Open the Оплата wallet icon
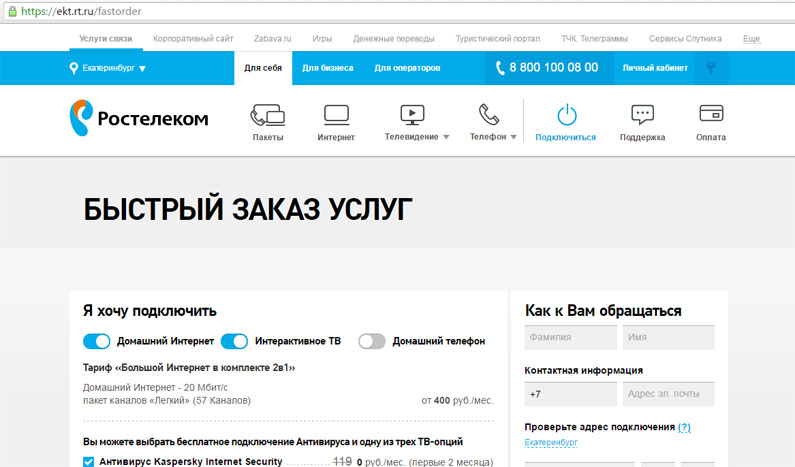The height and width of the screenshot is (467, 795). [711, 113]
